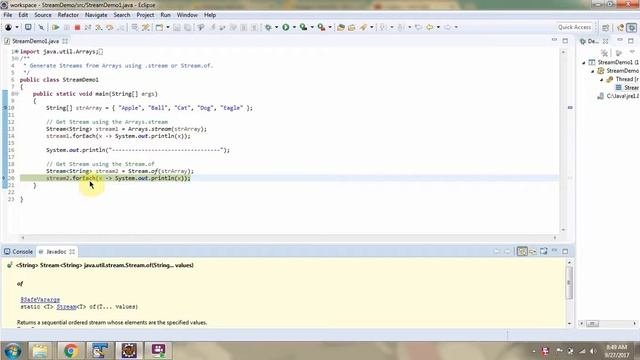
Task: Click the Open Input icon in Javadoc view
Action: 533,251
